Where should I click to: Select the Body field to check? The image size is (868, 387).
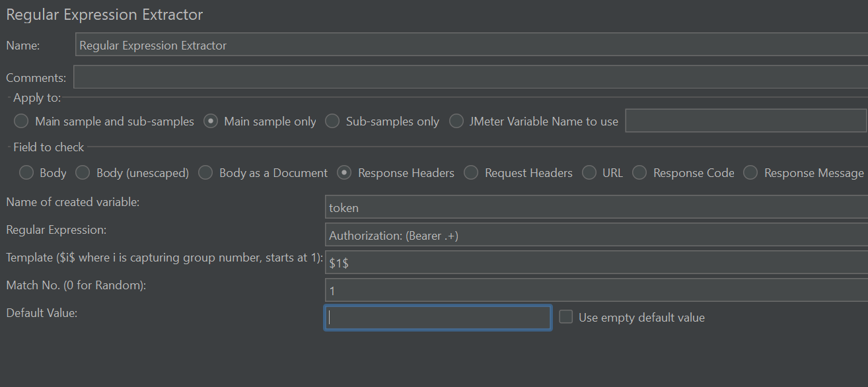26,173
